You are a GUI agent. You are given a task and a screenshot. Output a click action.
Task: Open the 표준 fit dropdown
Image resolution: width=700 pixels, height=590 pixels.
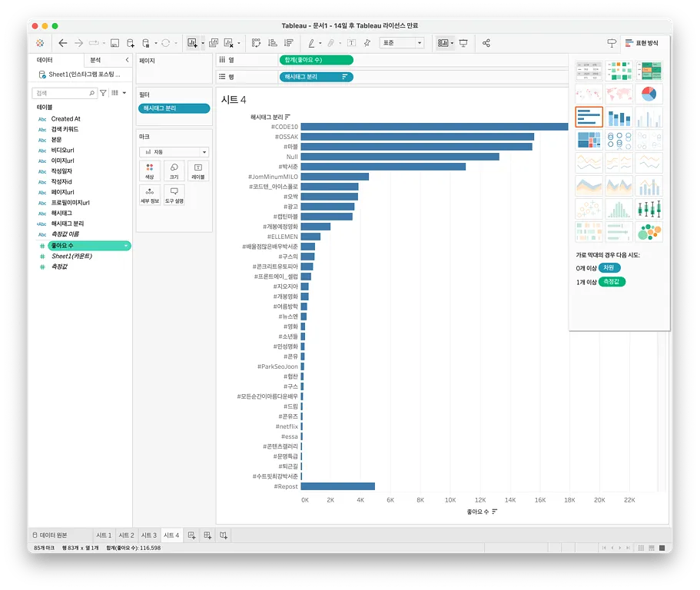pos(401,43)
